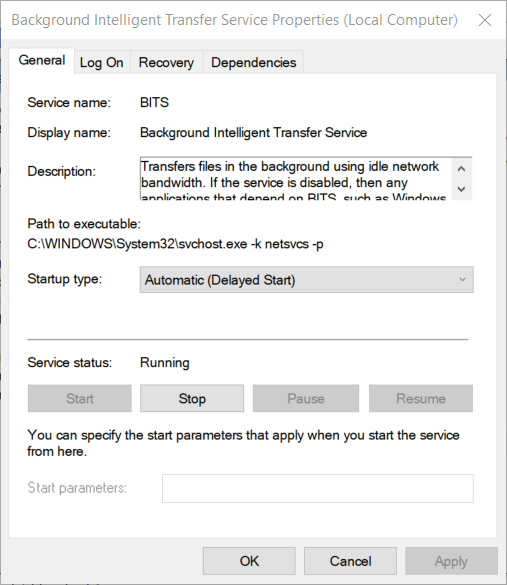Screen dimensions: 507x585
Task: Click the dialog title bar text
Action: 235,20
